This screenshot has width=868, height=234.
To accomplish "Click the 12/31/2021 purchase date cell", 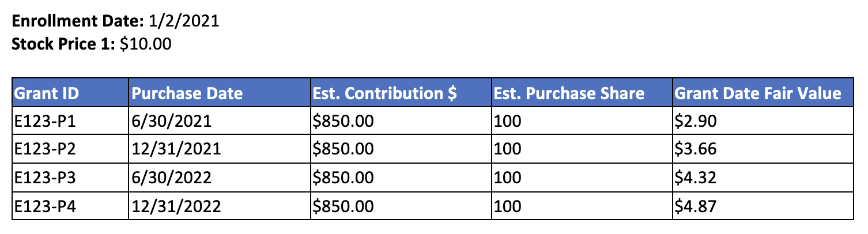I will coord(219,149).
